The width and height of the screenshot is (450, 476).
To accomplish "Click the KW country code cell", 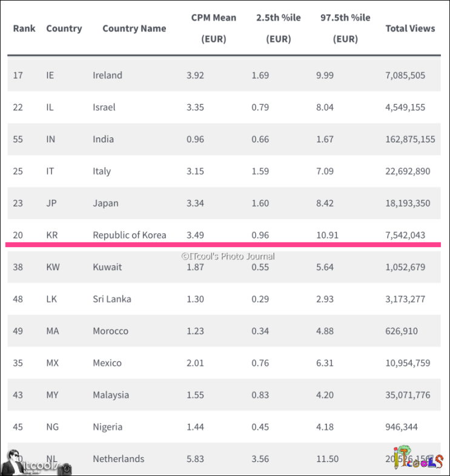I will (x=53, y=267).
